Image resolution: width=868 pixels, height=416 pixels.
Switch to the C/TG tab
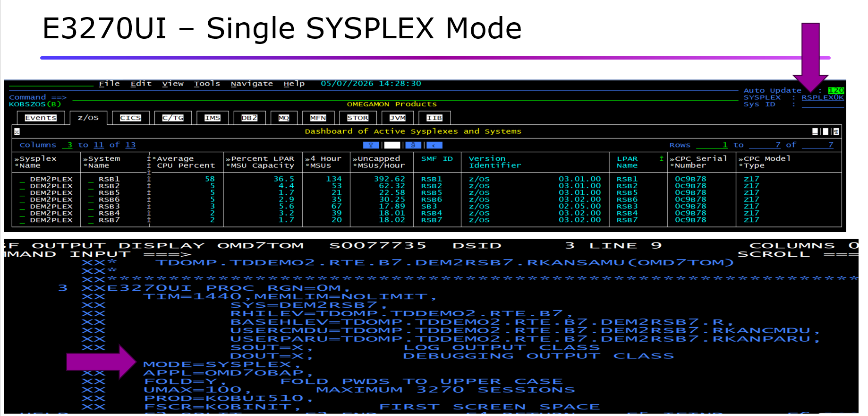tap(173, 118)
